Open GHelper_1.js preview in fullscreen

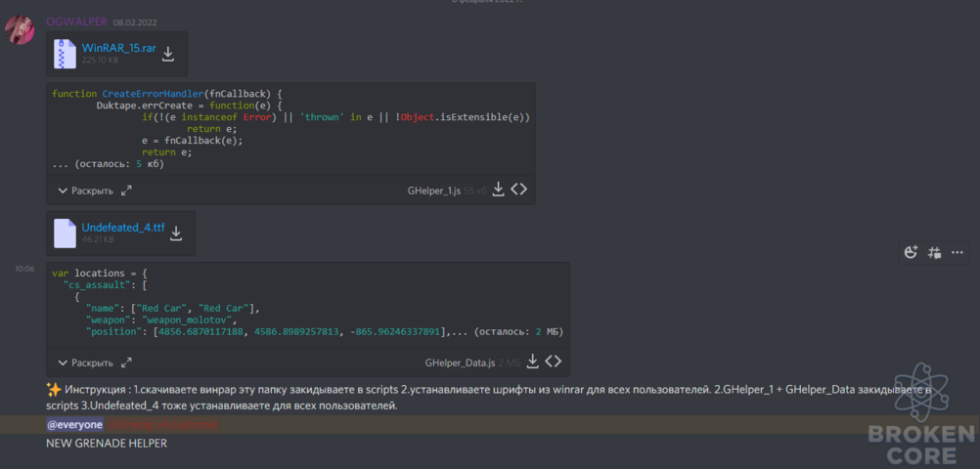[x=126, y=191]
